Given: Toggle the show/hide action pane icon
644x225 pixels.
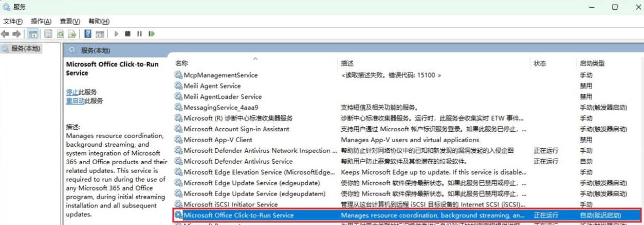Looking at the screenshot, I should 100,34.
